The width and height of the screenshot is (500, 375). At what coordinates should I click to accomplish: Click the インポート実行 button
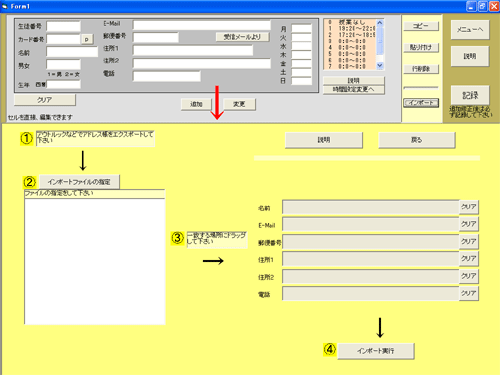pos(376,351)
